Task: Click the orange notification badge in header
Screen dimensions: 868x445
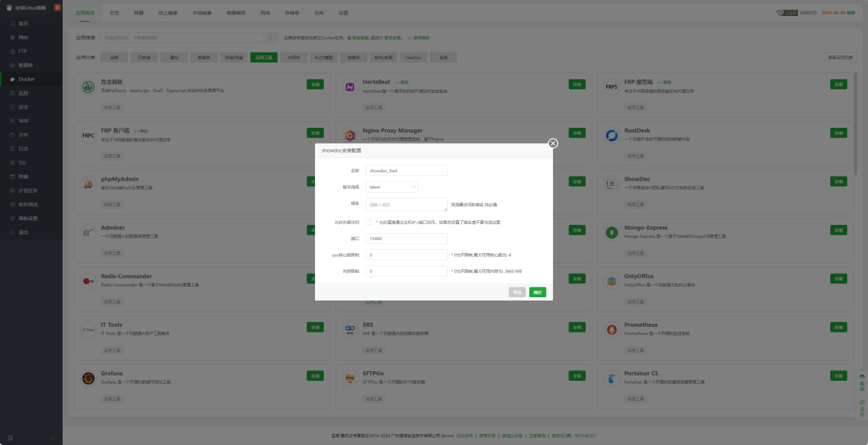Action: [57, 7]
